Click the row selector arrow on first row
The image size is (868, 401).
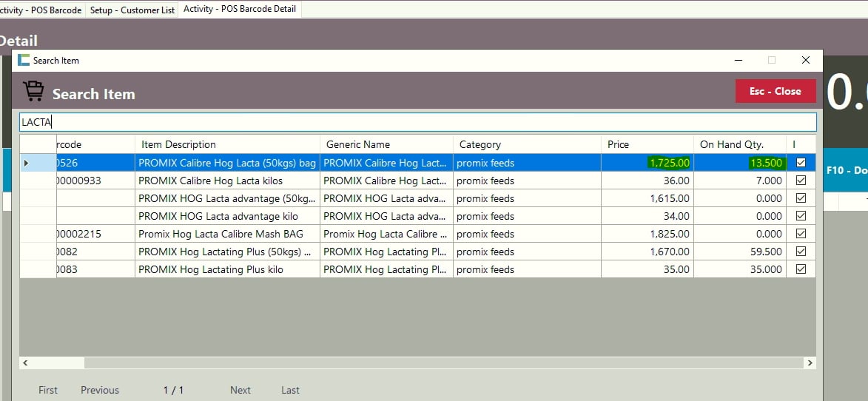(27, 163)
